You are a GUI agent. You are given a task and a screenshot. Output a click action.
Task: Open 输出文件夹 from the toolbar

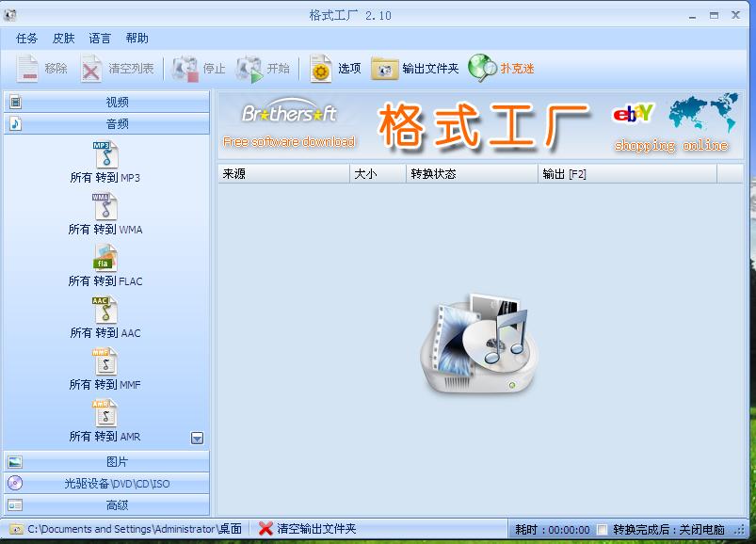(410, 68)
